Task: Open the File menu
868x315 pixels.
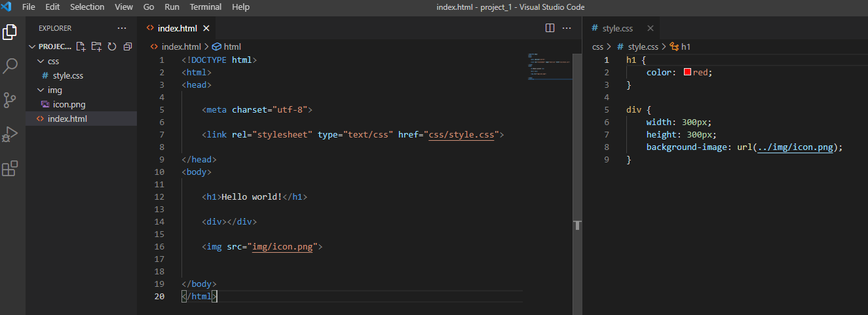Action: pos(29,7)
